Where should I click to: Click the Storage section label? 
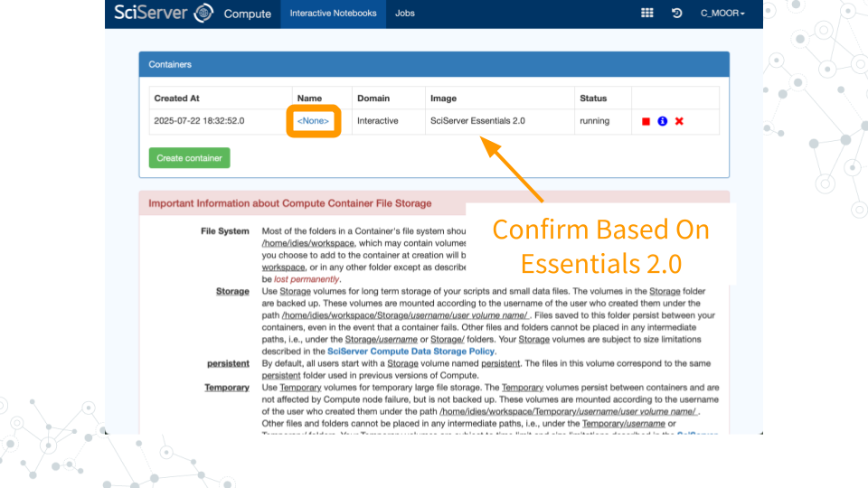(232, 292)
